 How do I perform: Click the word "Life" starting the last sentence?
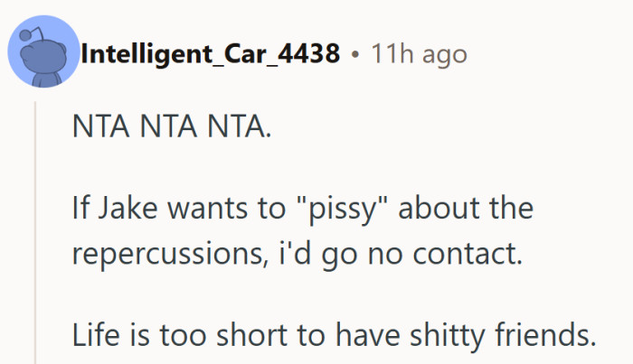(x=94, y=335)
